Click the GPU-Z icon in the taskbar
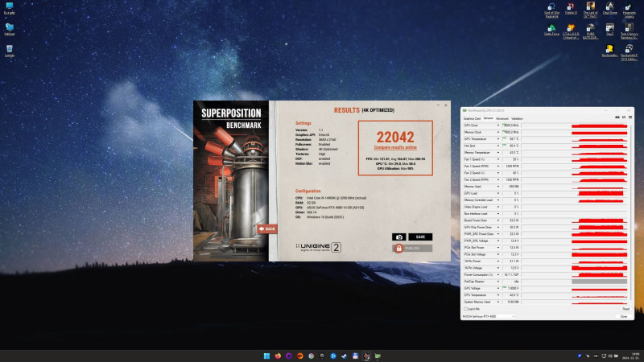This screenshot has height=362, width=644. pos(378,356)
